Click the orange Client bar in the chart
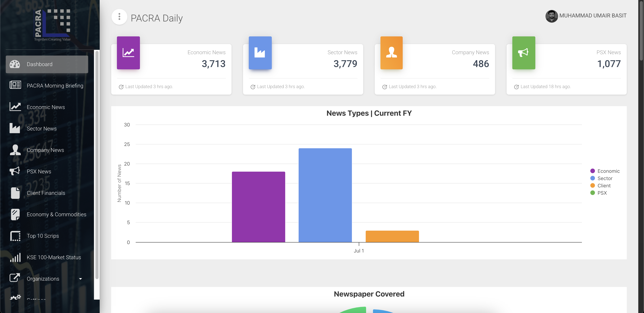This screenshot has width=644, height=313. [x=392, y=236]
